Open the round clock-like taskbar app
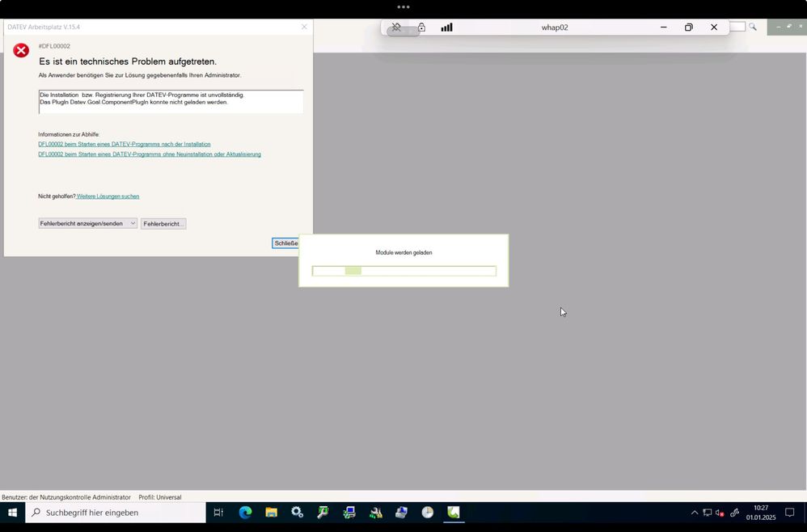807x532 pixels. pyautogui.click(x=428, y=513)
